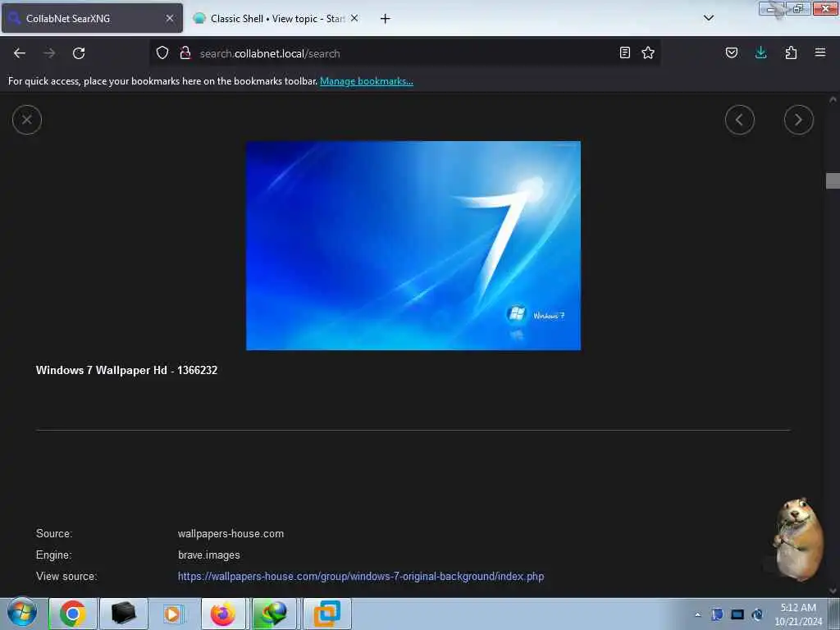
Task: Open the Firefox downloads panel
Action: coord(760,52)
